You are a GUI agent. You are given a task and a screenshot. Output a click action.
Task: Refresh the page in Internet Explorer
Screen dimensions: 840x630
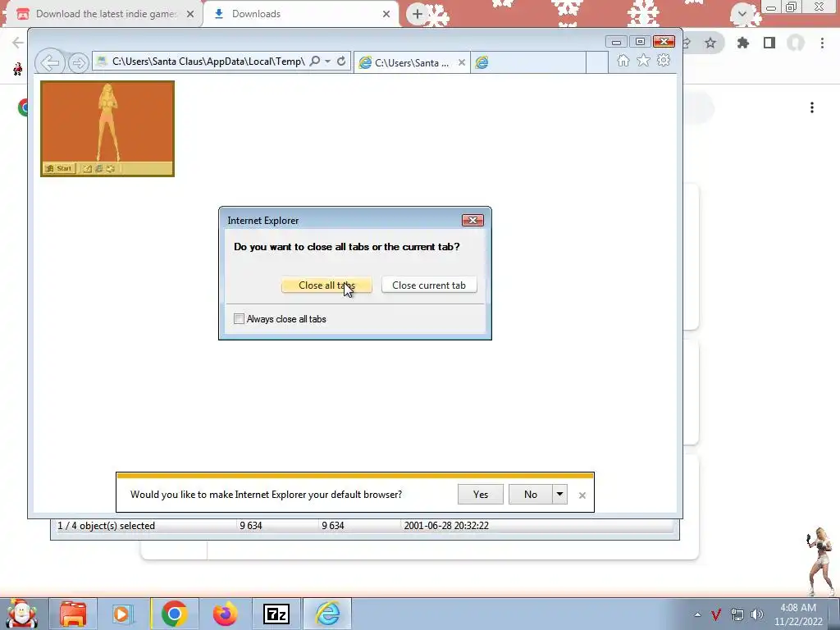[x=341, y=61]
